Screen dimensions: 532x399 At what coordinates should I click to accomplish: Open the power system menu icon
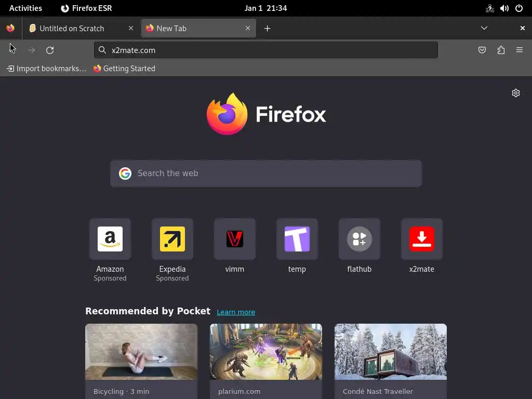(x=519, y=8)
